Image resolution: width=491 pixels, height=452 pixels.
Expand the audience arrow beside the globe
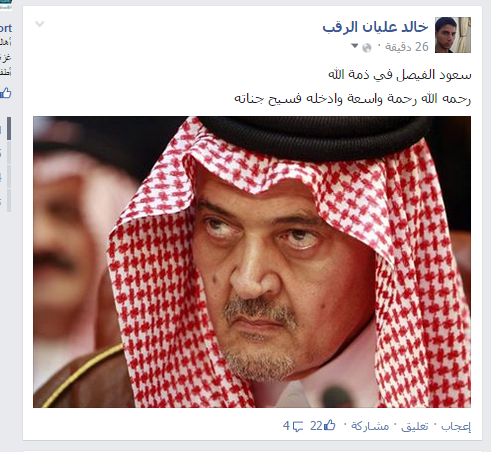pyautogui.click(x=355, y=46)
